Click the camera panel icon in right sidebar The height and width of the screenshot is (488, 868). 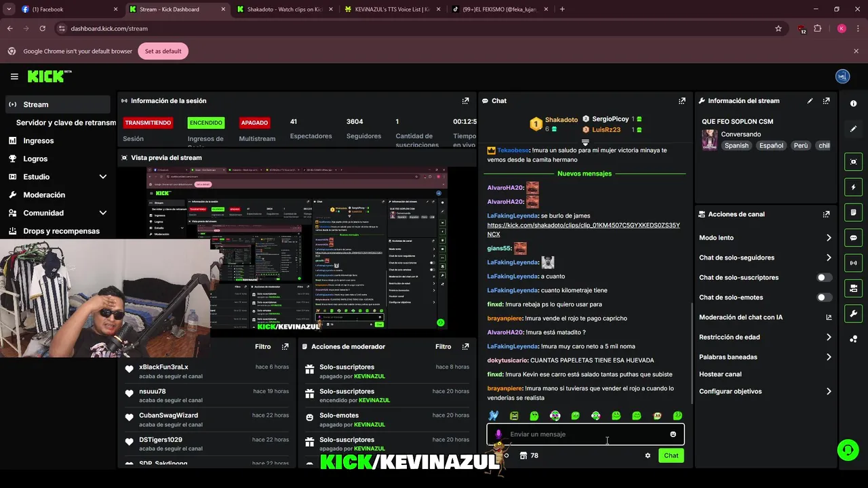point(853,289)
